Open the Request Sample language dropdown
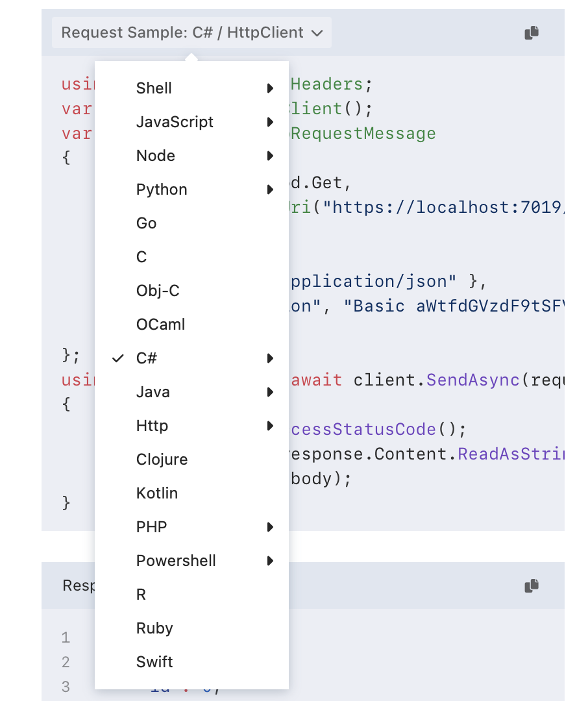The image size is (588, 701). [x=190, y=32]
